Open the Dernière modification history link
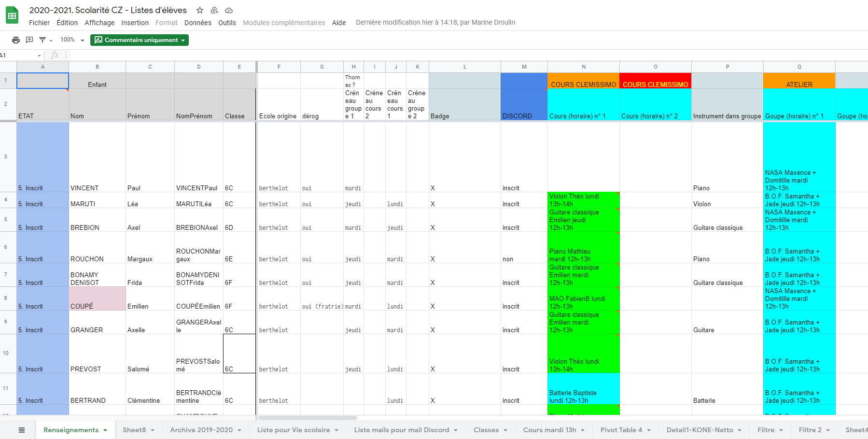868x439 pixels. (435, 22)
